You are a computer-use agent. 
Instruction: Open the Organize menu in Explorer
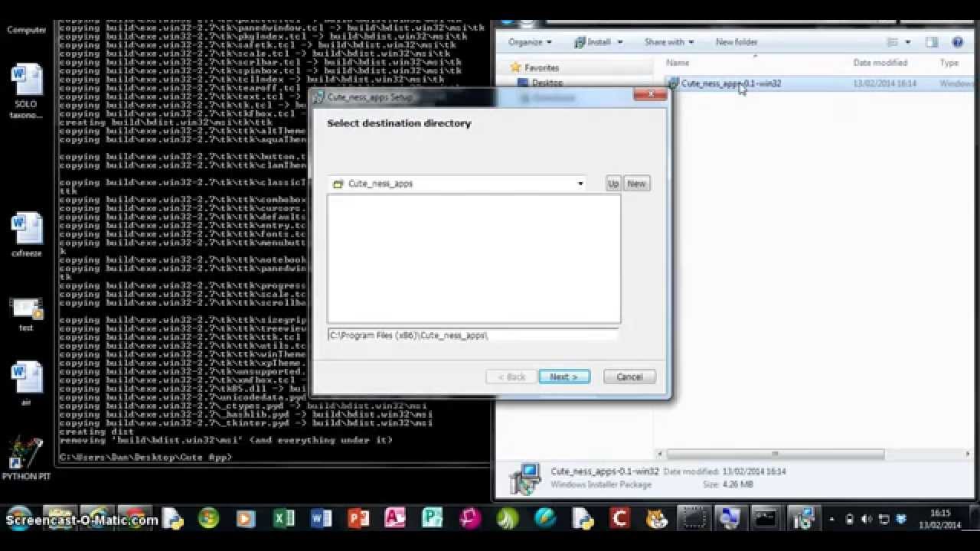[530, 42]
